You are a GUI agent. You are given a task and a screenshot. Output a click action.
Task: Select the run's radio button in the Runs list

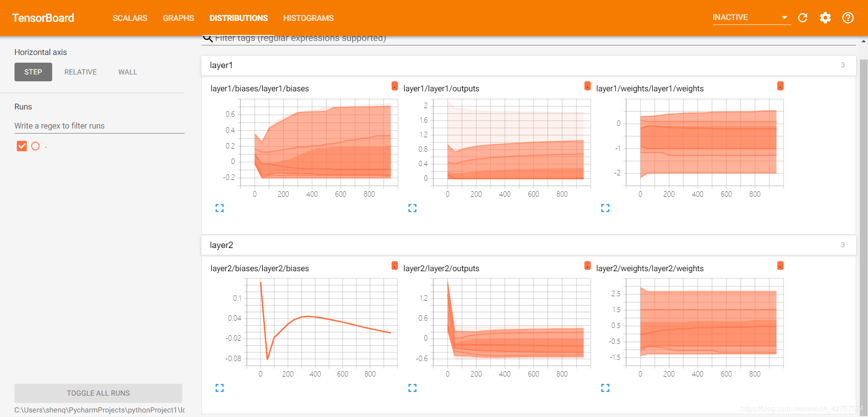point(35,146)
